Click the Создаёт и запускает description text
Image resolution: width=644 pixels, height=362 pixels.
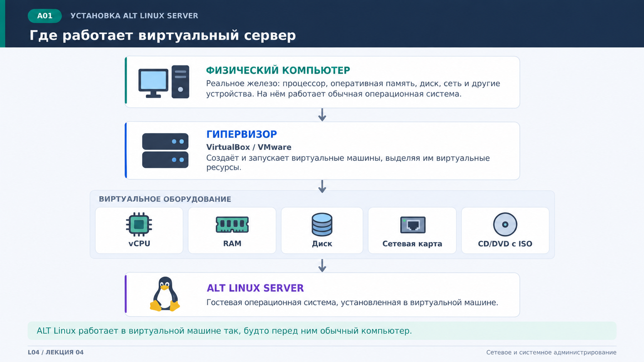348,163
